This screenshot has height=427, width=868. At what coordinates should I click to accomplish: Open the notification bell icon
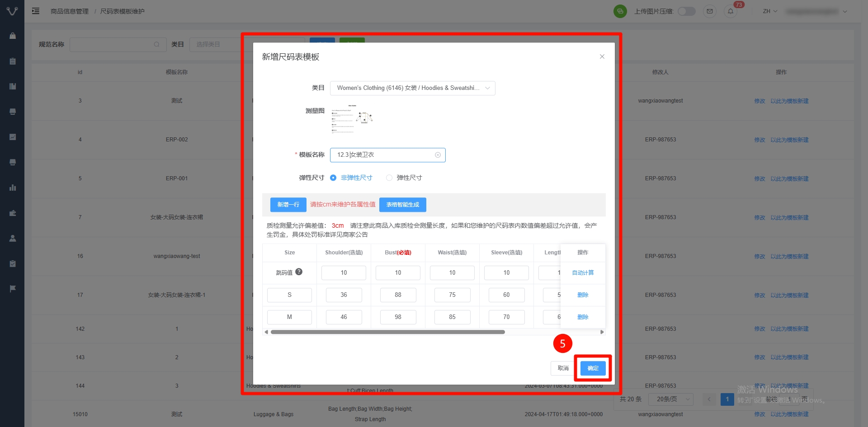[x=730, y=11]
